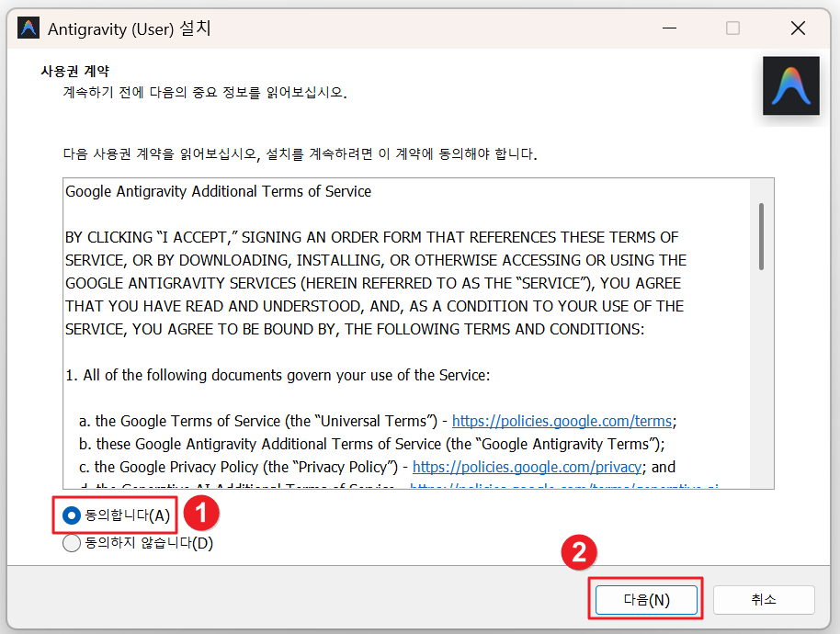Click the Antigravity icon in title bar
The image size is (840, 634).
point(28,28)
